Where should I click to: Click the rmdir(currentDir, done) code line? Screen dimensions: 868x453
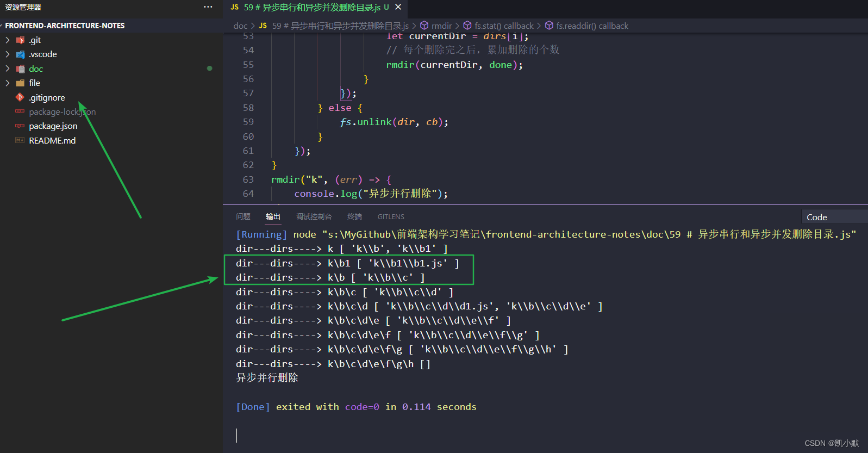[454, 65]
